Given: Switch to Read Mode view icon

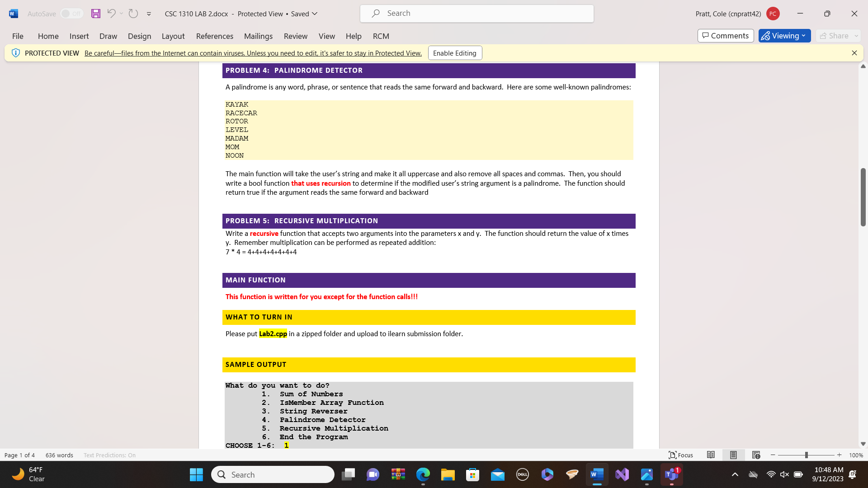Looking at the screenshot, I should [711, 455].
